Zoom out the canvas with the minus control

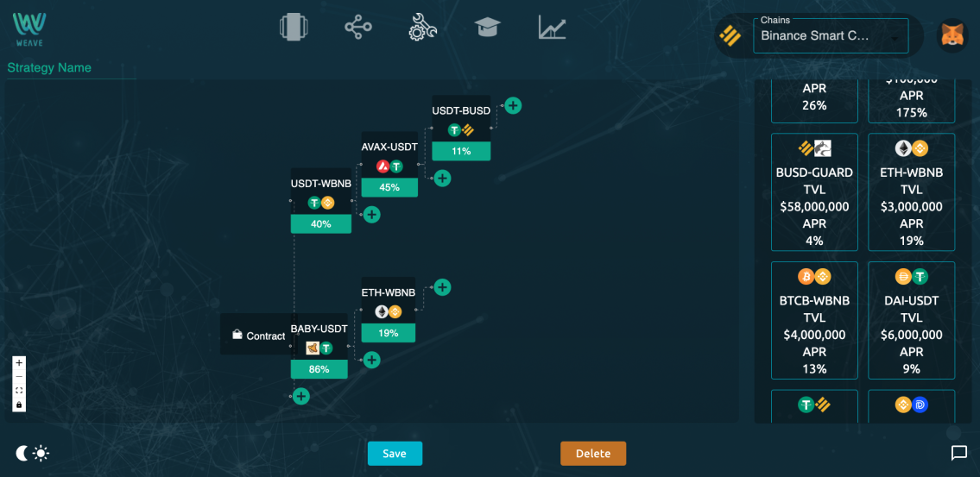click(x=19, y=376)
